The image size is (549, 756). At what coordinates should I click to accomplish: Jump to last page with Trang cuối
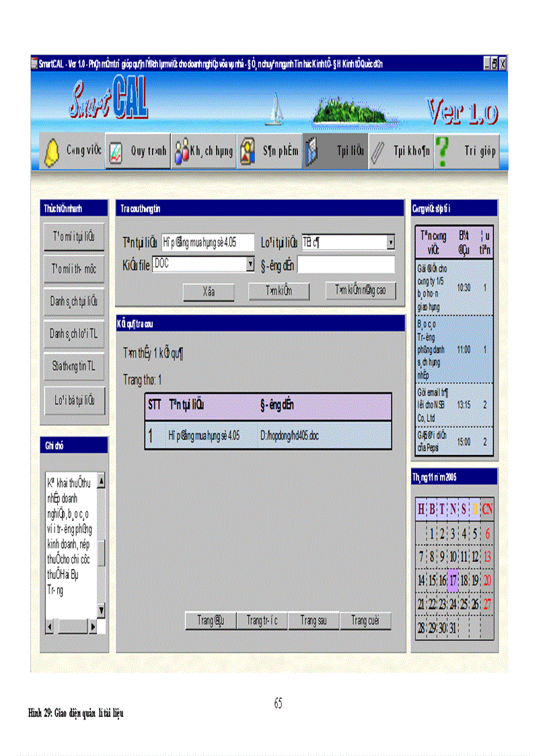365,621
